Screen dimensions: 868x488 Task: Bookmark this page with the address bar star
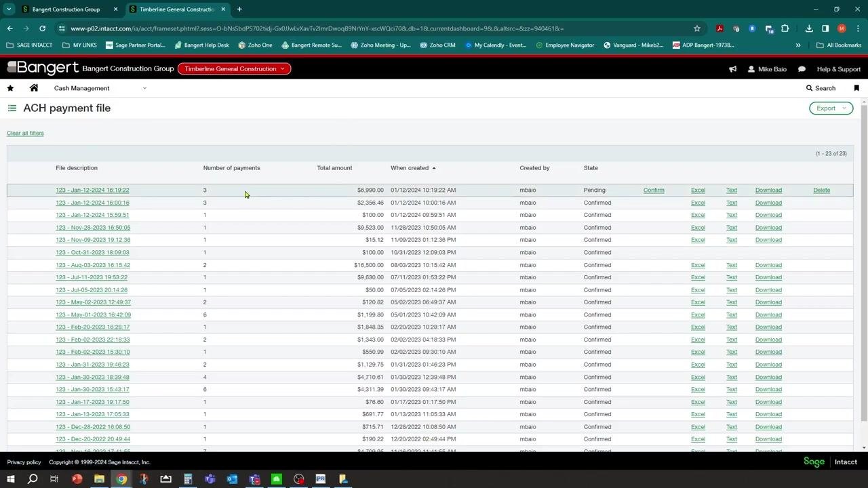click(696, 28)
